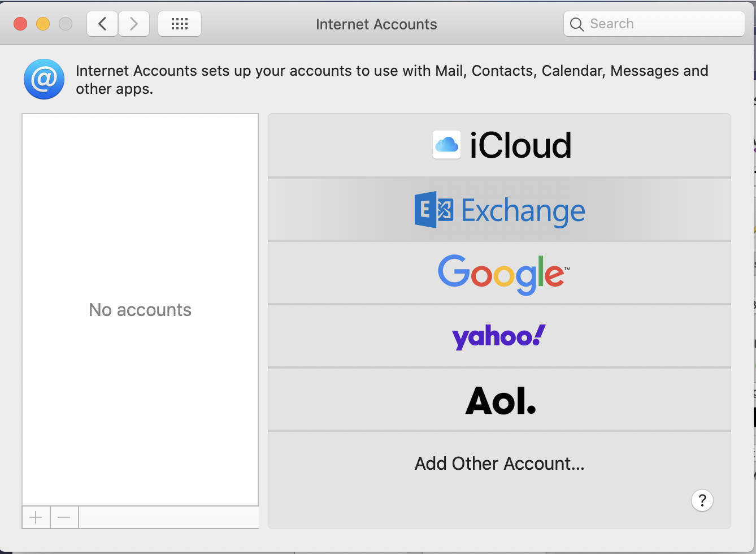This screenshot has height=554, width=756.
Task: Close the Internet Accounts window
Action: (20, 24)
